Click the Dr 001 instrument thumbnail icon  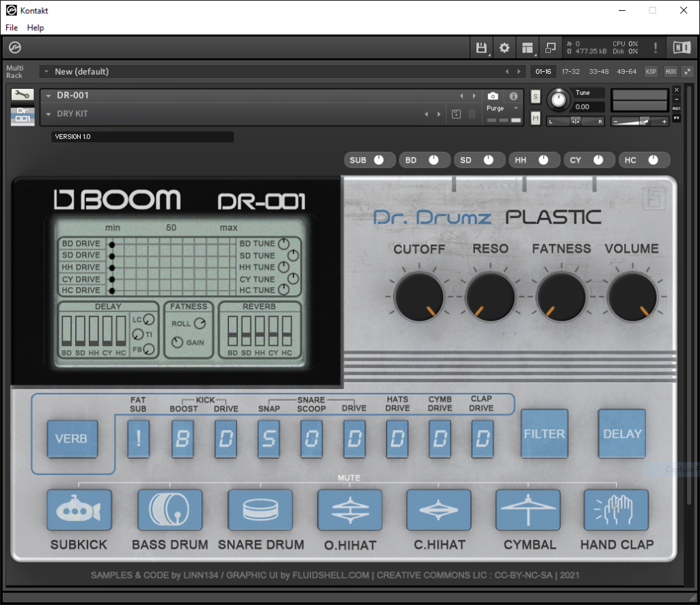tap(23, 116)
